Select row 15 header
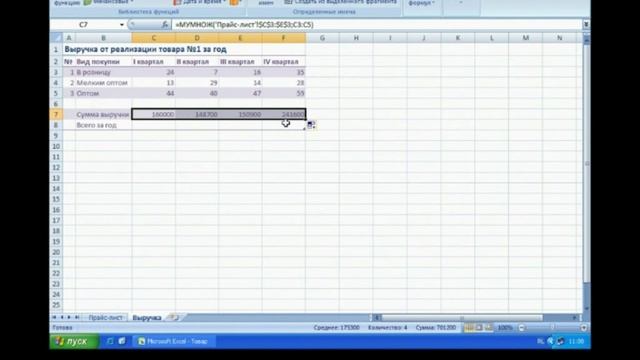Image resolution: width=640 pixels, height=360 pixels. tap(56, 199)
